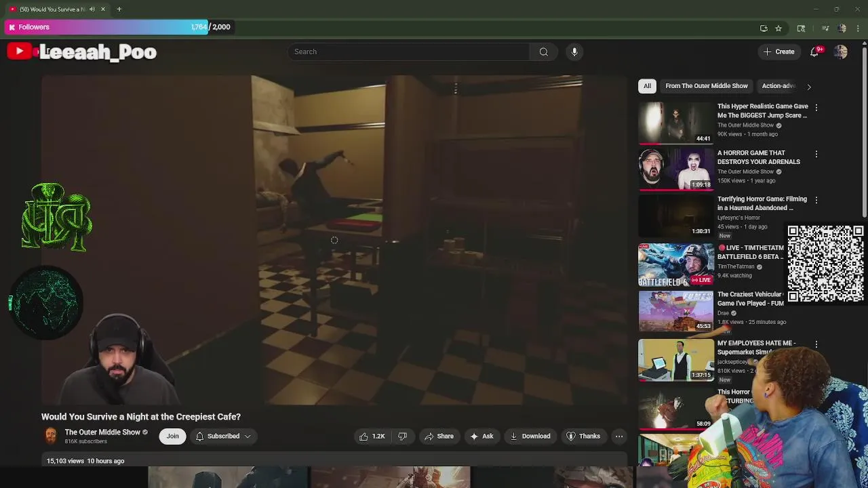868x488 pixels.
Task: Click the Followers progress bar
Action: tap(119, 27)
